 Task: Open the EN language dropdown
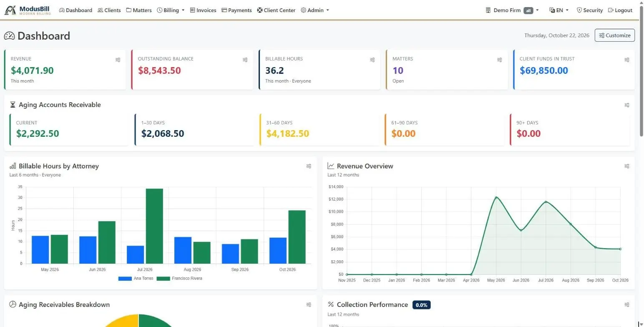(559, 10)
